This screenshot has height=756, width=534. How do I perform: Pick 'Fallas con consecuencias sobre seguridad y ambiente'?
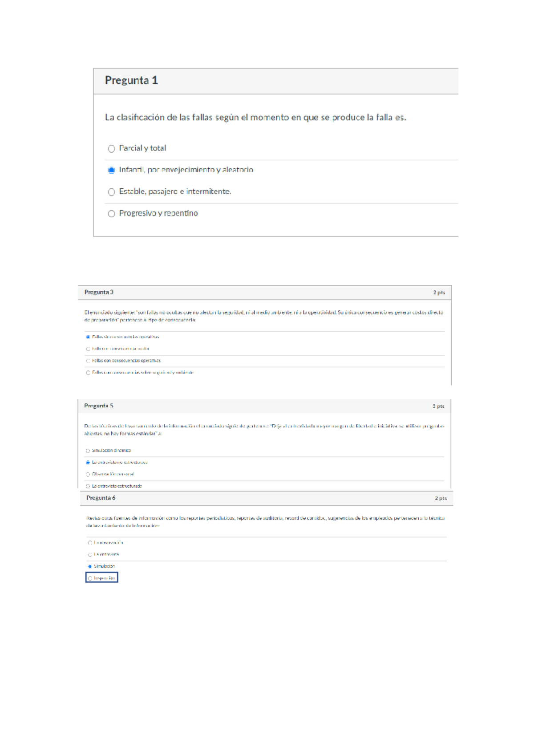[88, 373]
